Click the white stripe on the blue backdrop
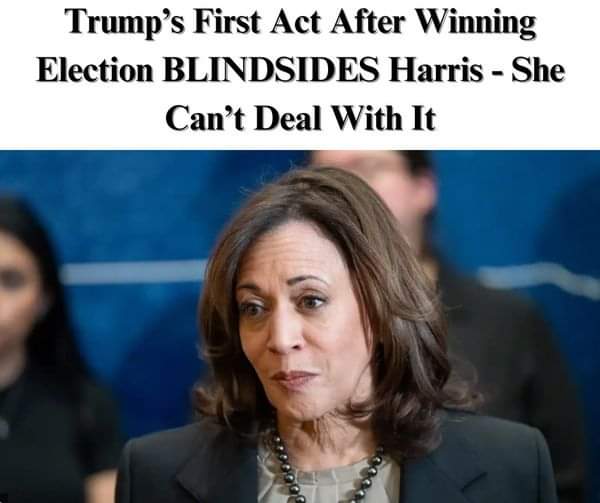Image resolution: width=600 pixels, height=503 pixels. 134,272
